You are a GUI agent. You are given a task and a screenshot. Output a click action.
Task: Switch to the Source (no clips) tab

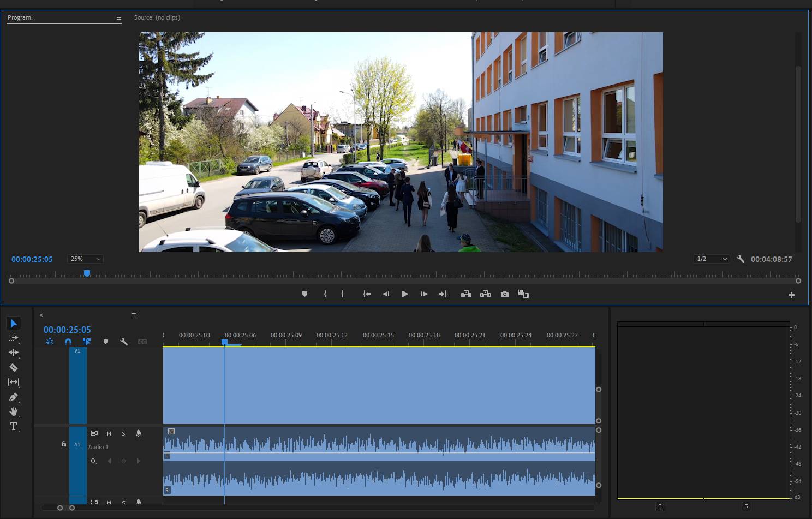click(157, 17)
